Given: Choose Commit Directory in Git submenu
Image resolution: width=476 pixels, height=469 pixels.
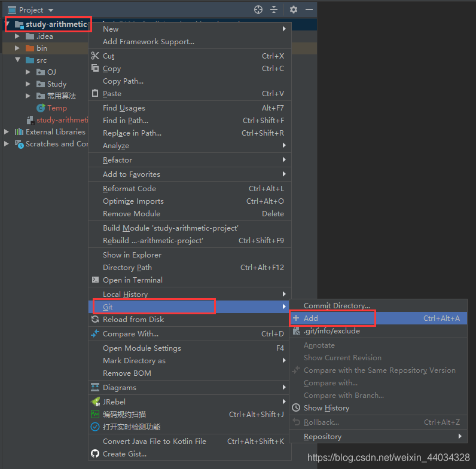Looking at the screenshot, I should (378, 305).
